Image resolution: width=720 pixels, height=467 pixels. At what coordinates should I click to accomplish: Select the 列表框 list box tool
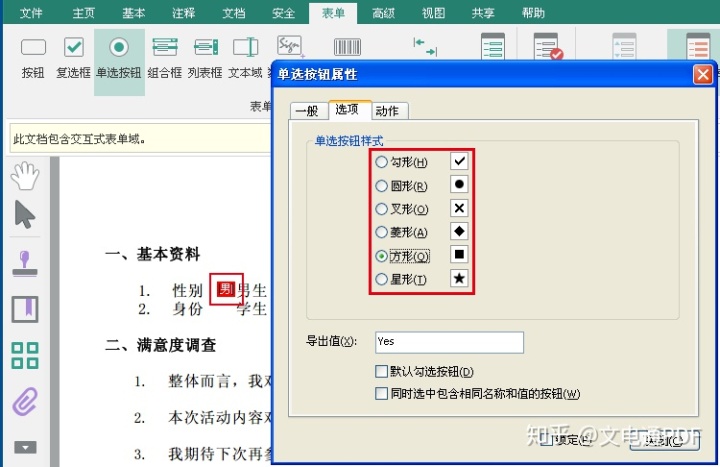205,58
